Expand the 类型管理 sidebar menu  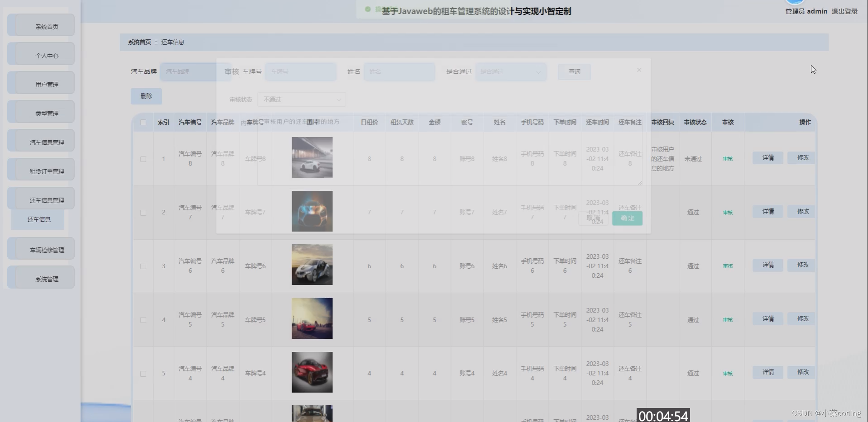tap(41, 112)
